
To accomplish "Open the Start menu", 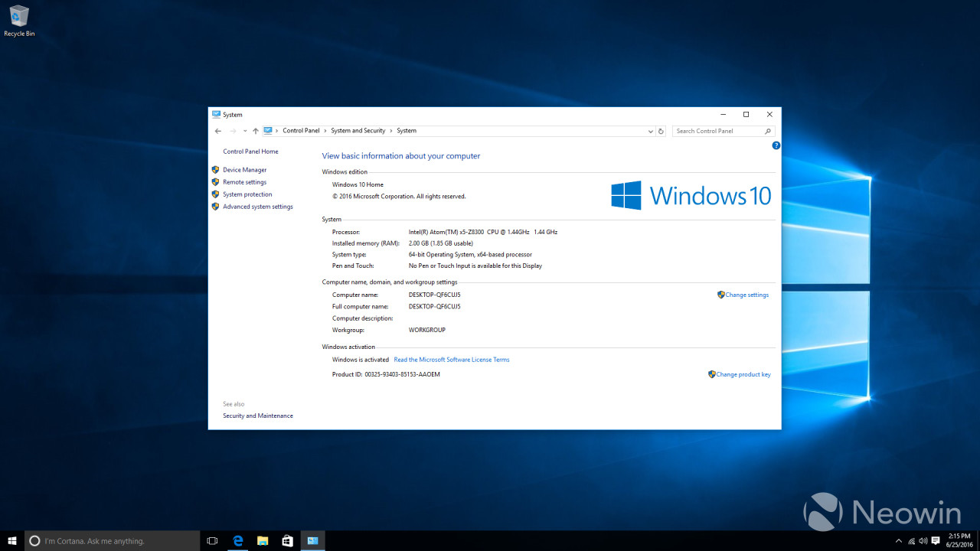I will click(x=12, y=541).
